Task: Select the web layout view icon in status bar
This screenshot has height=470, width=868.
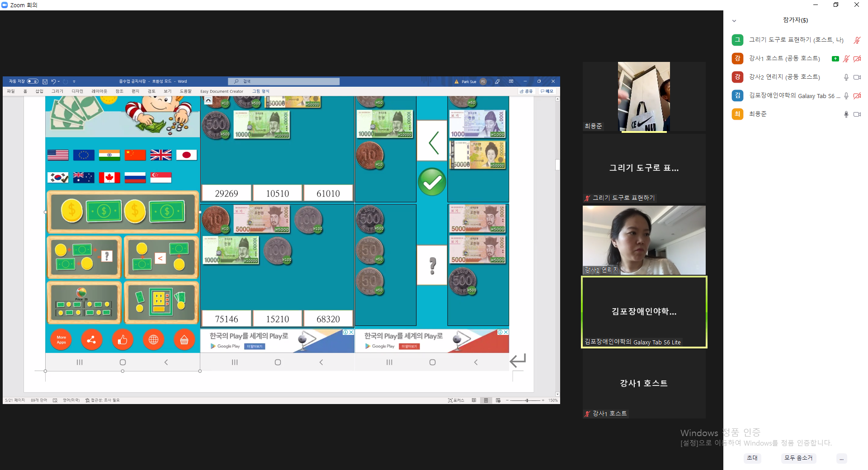Action: point(498,400)
